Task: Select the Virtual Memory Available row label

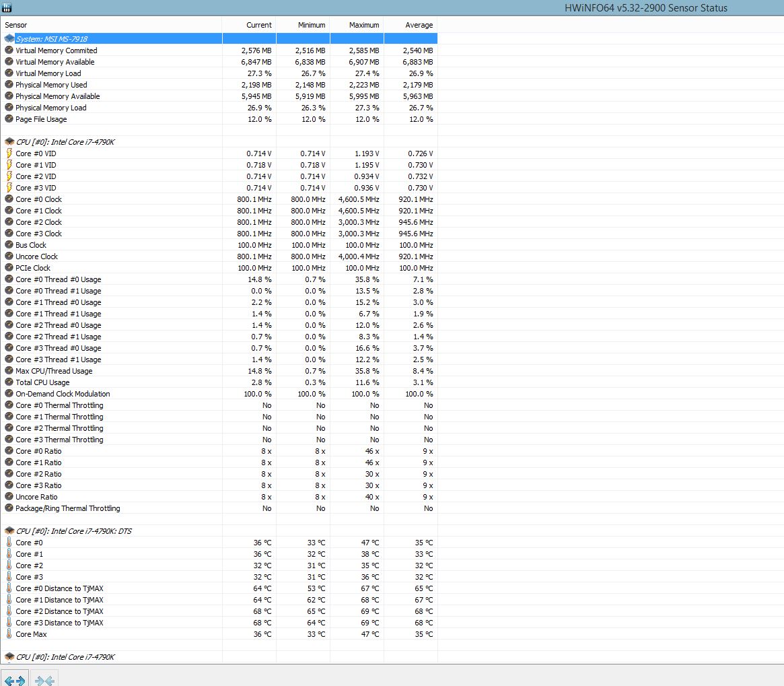Action: [55, 61]
